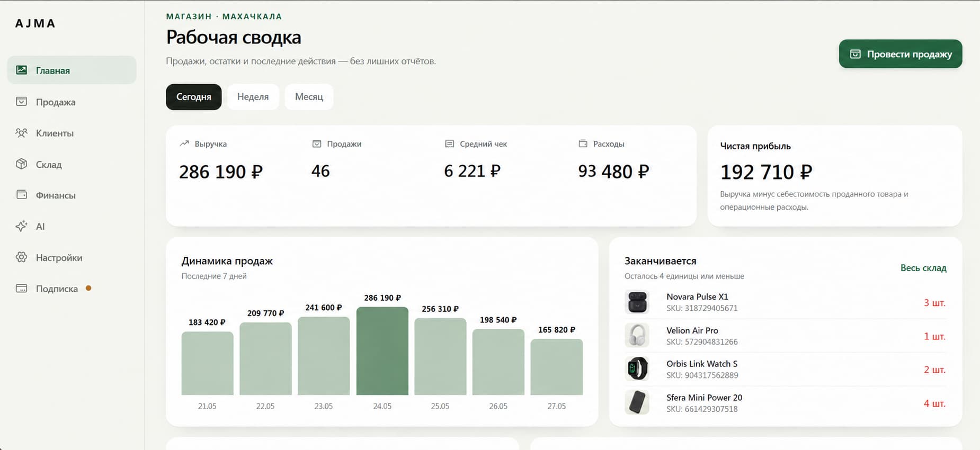
Task: Click the Провести продажу button
Action: (x=901, y=54)
